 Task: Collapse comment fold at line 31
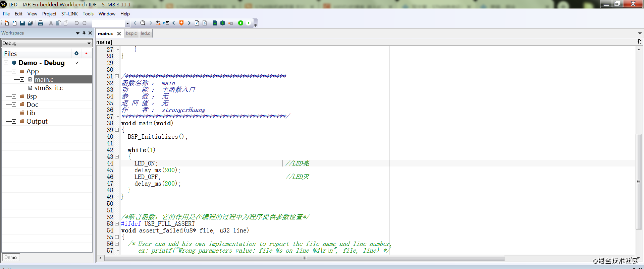pyautogui.click(x=117, y=76)
